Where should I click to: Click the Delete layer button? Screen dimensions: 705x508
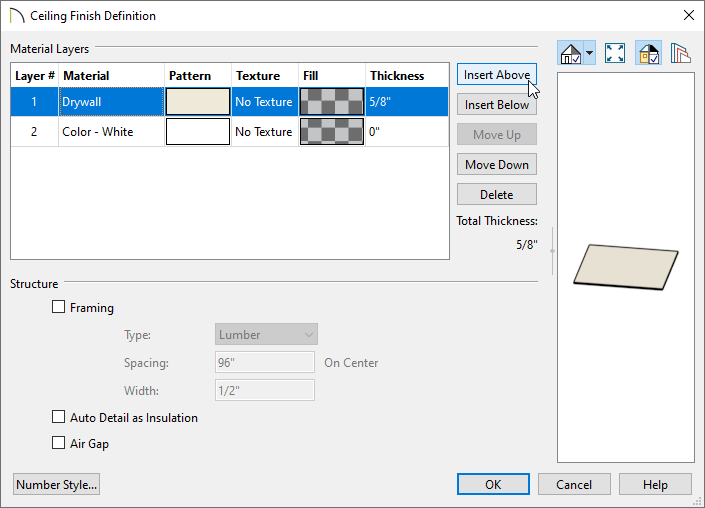point(497,195)
